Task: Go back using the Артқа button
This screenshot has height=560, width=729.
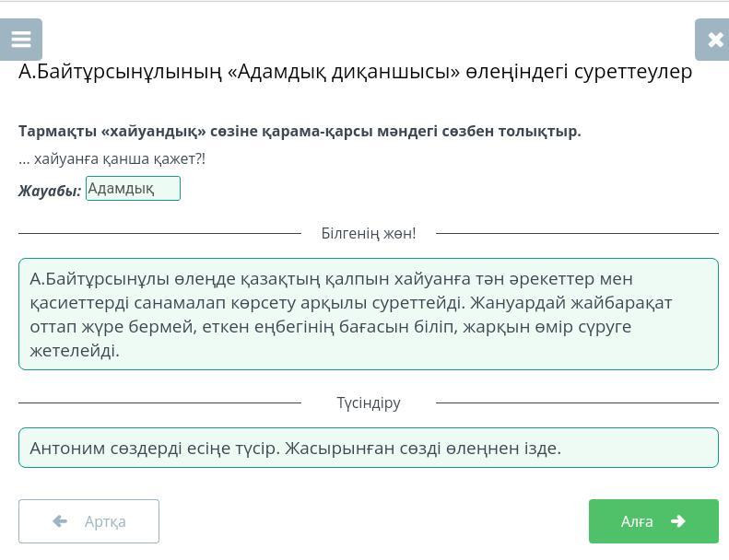Action: (88, 521)
